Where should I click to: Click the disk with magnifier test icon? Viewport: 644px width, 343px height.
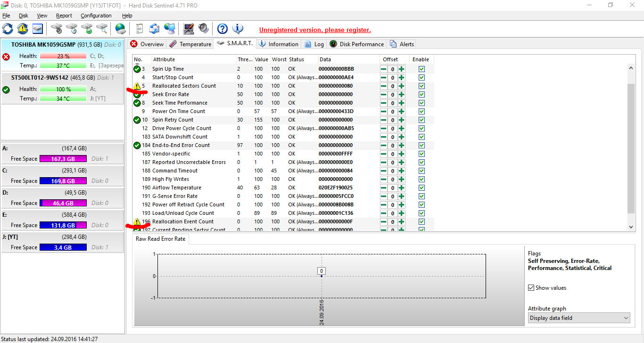click(x=102, y=29)
